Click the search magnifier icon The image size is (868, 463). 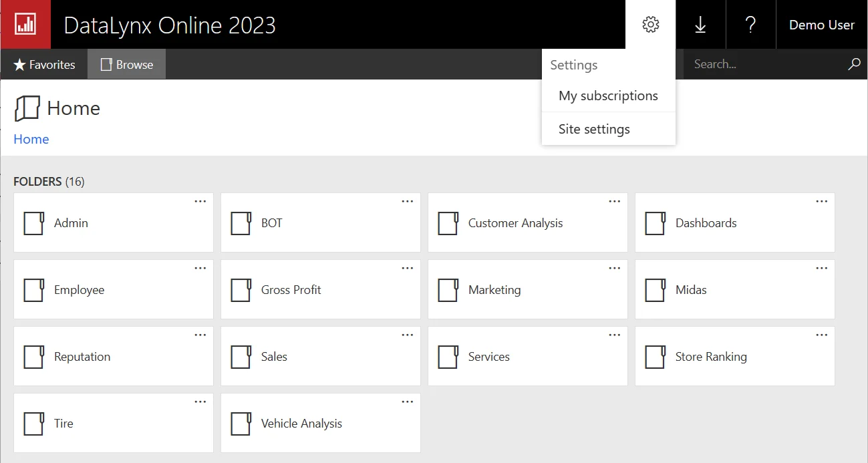coord(854,64)
